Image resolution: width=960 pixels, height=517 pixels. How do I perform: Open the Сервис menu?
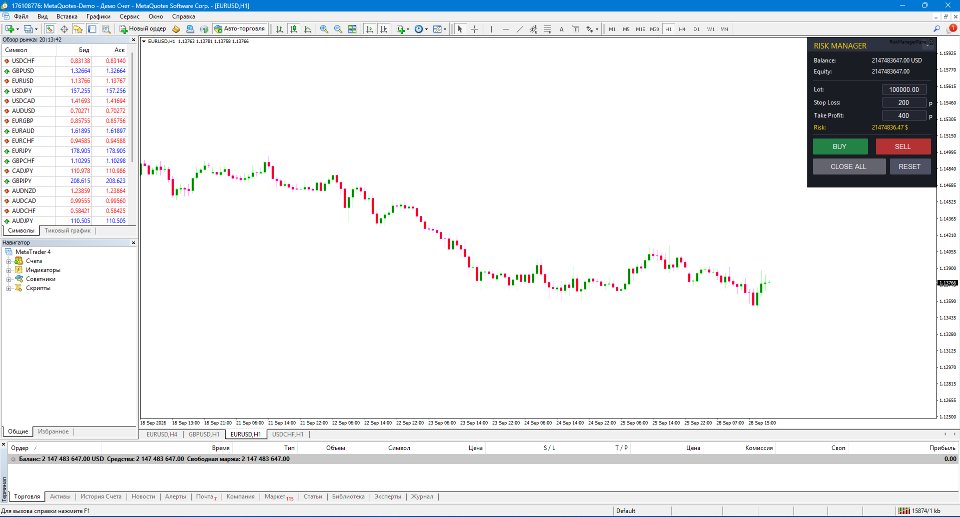129,17
